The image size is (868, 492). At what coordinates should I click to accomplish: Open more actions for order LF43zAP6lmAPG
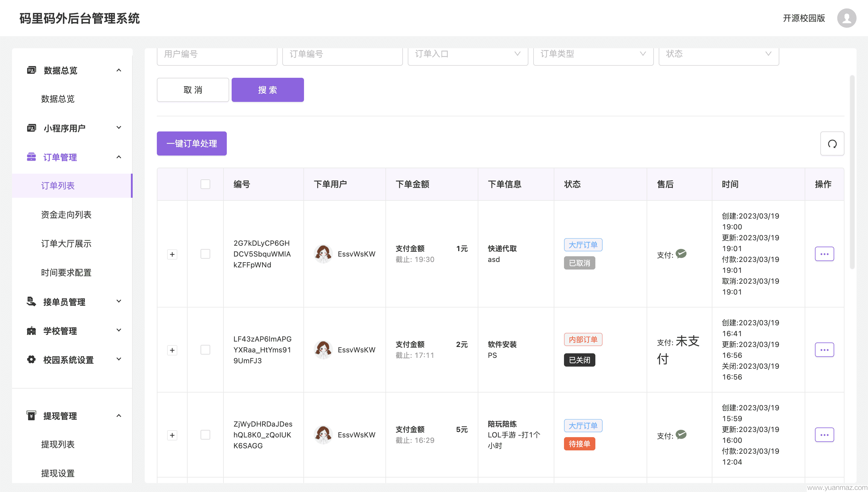click(824, 350)
